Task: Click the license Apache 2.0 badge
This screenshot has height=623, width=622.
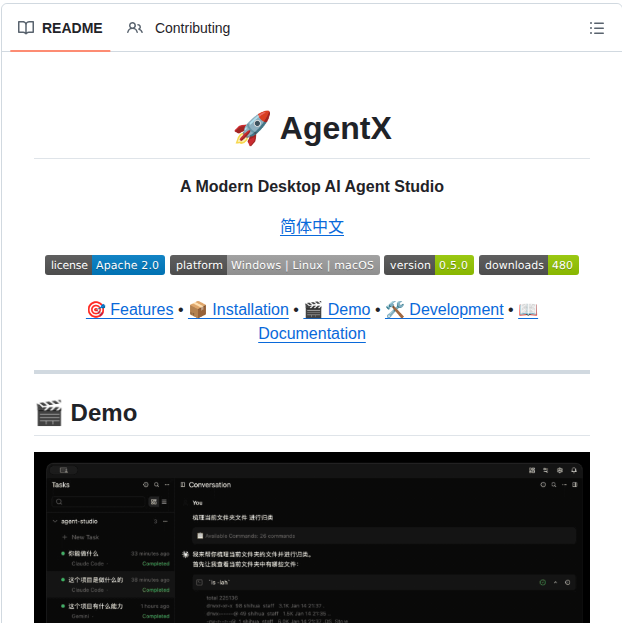Action: pyautogui.click(x=105, y=265)
